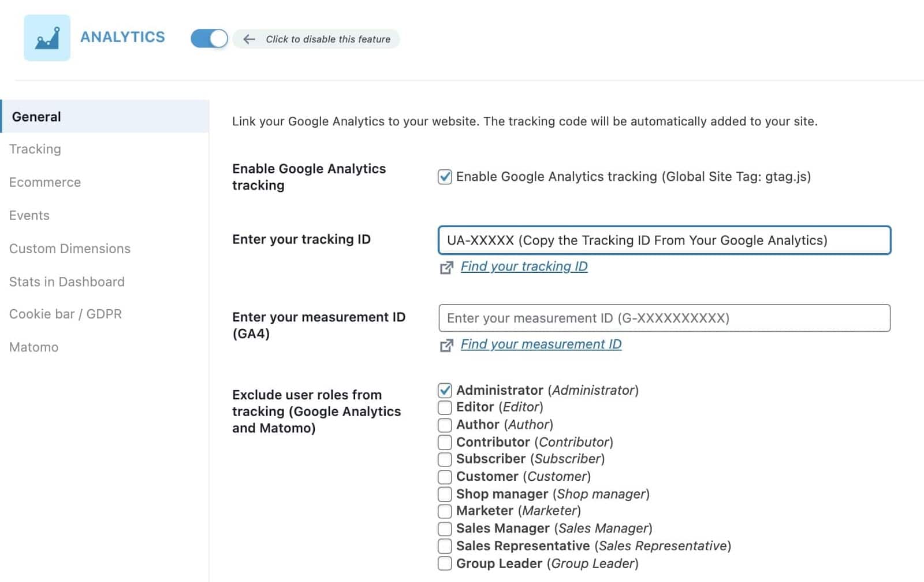Uncheck the Administrator role checkbox

coord(445,390)
